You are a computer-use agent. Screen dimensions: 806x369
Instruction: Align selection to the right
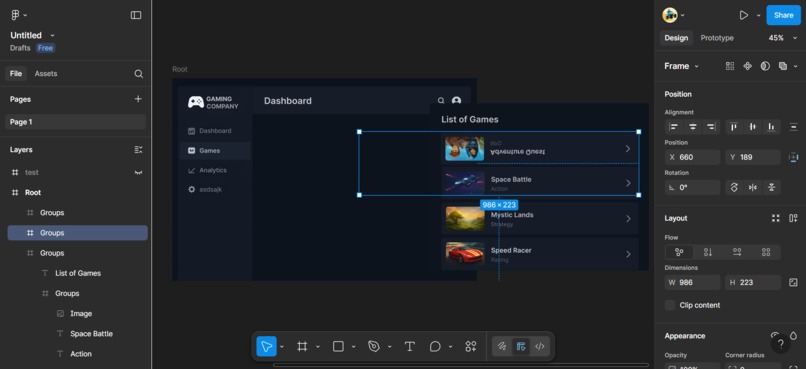tap(711, 126)
